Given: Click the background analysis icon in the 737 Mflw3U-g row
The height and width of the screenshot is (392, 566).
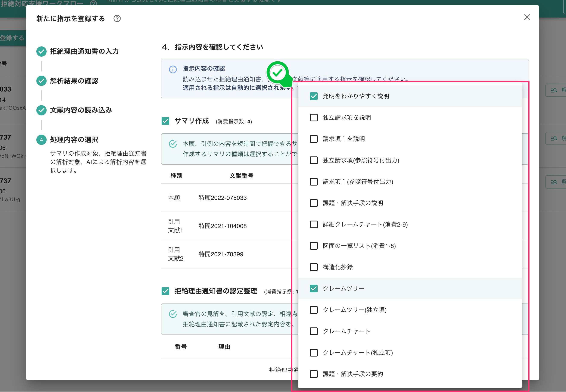Looking at the screenshot, I should click(x=554, y=182).
